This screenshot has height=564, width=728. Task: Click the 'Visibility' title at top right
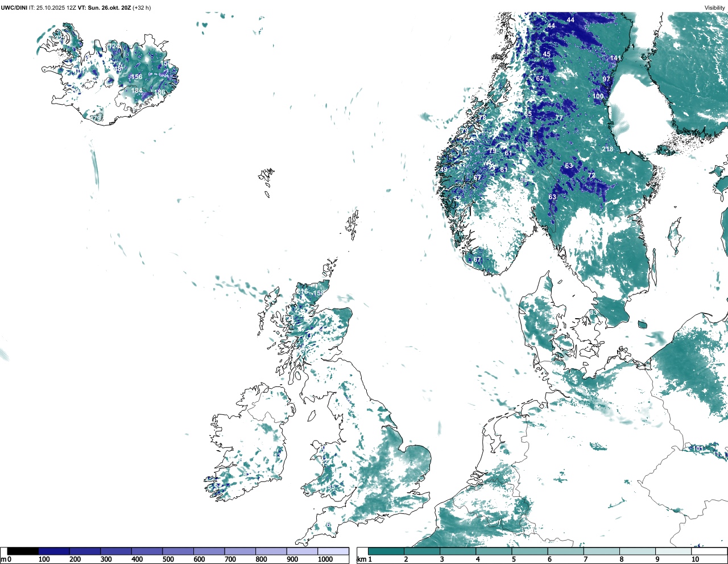point(715,7)
